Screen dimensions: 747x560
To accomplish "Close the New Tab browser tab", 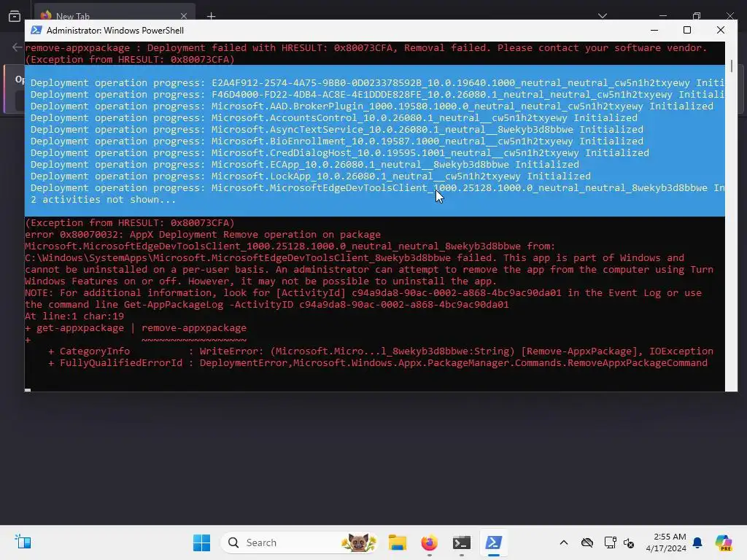I will (x=183, y=16).
